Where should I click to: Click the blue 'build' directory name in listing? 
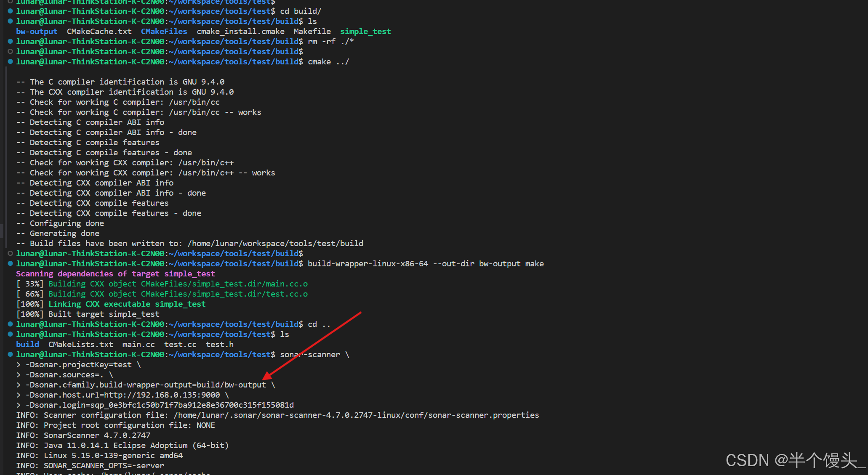point(27,345)
